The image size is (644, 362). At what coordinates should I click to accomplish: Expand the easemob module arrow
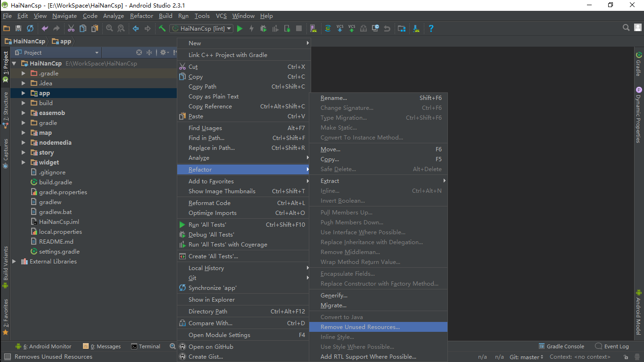(x=23, y=113)
